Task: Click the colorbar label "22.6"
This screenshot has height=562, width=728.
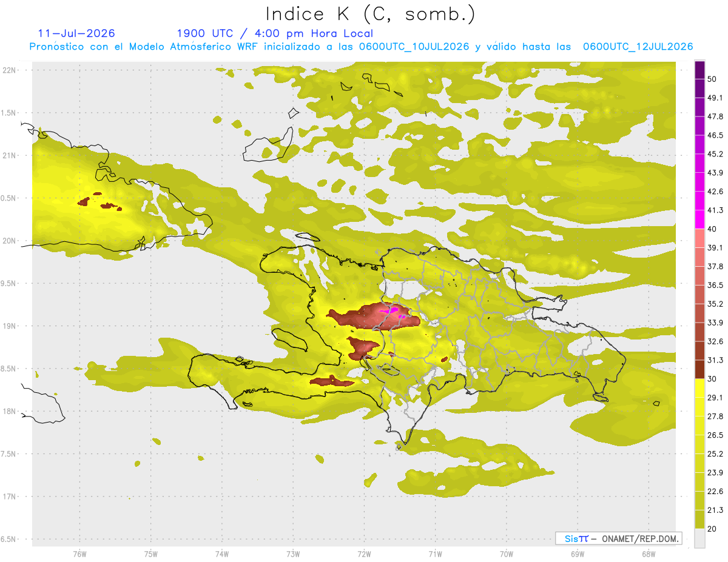Action: point(715,491)
